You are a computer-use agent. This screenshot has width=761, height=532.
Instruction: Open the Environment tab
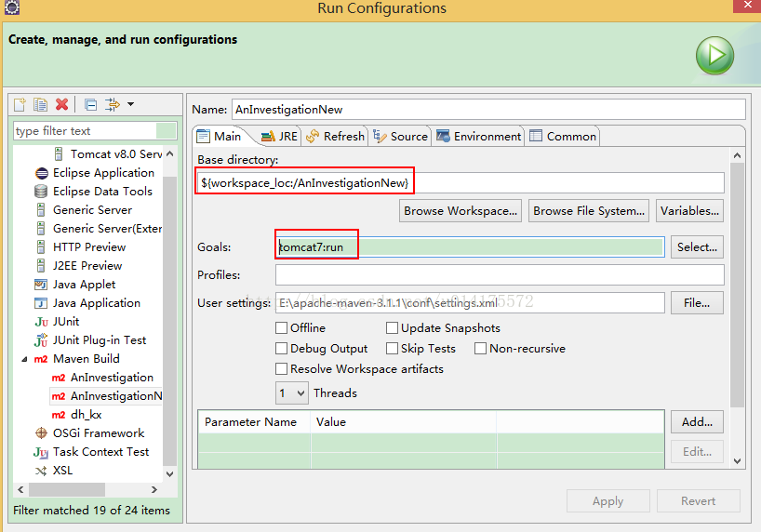[x=478, y=137]
